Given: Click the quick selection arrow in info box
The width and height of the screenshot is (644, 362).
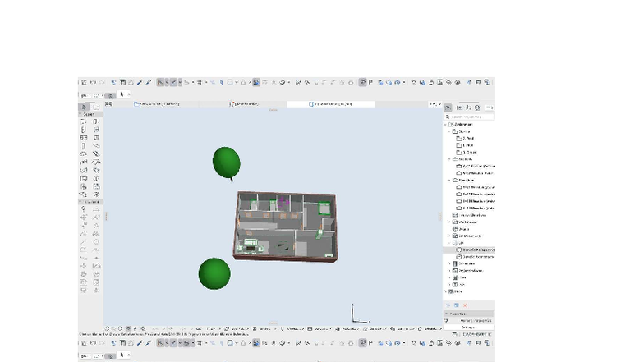Looking at the screenshot, I should 122,94.
